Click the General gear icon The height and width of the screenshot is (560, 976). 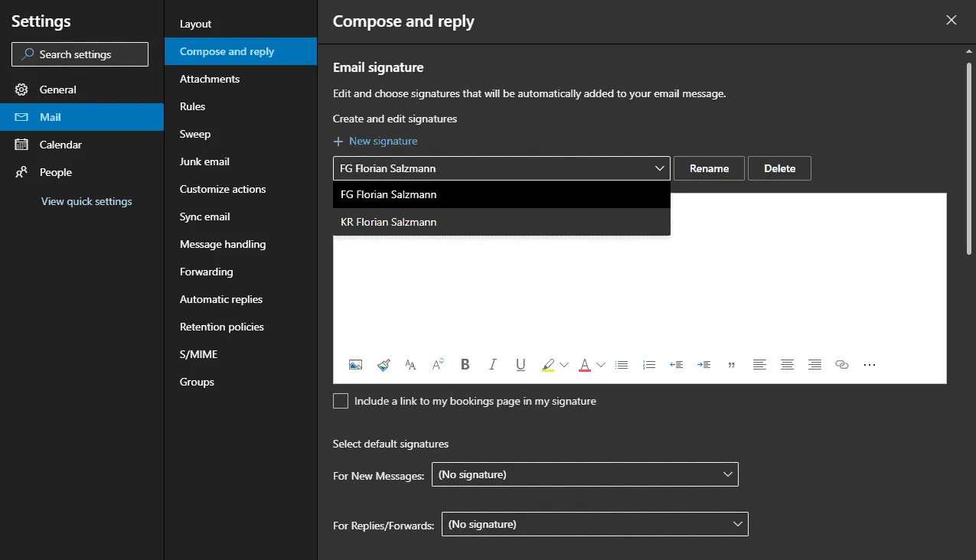(x=21, y=90)
